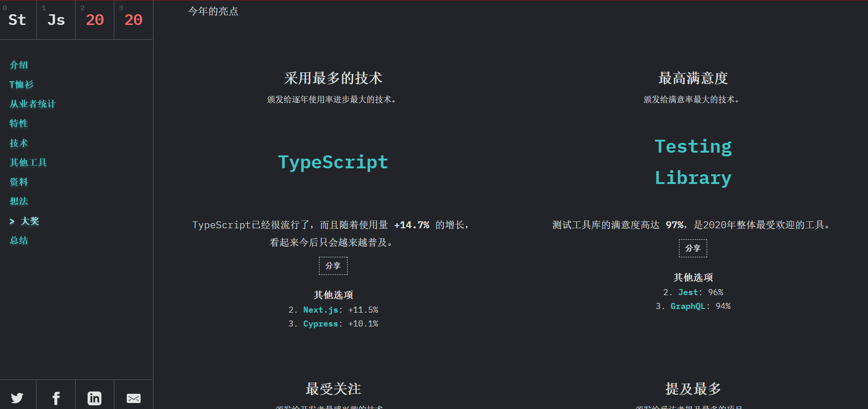The image size is (868, 409).
Task: Open the GraphQL runner-up link
Action: point(688,306)
